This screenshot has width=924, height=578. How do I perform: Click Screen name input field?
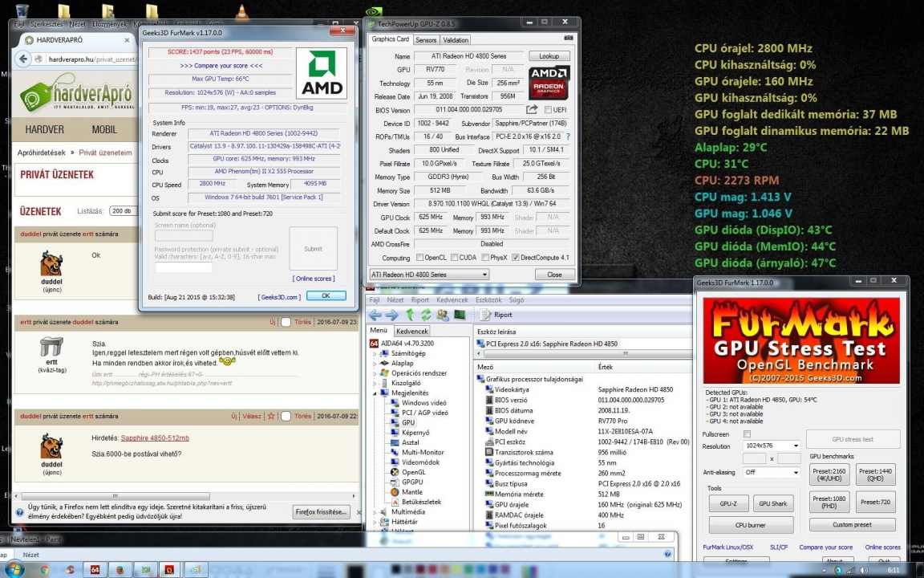(x=183, y=235)
